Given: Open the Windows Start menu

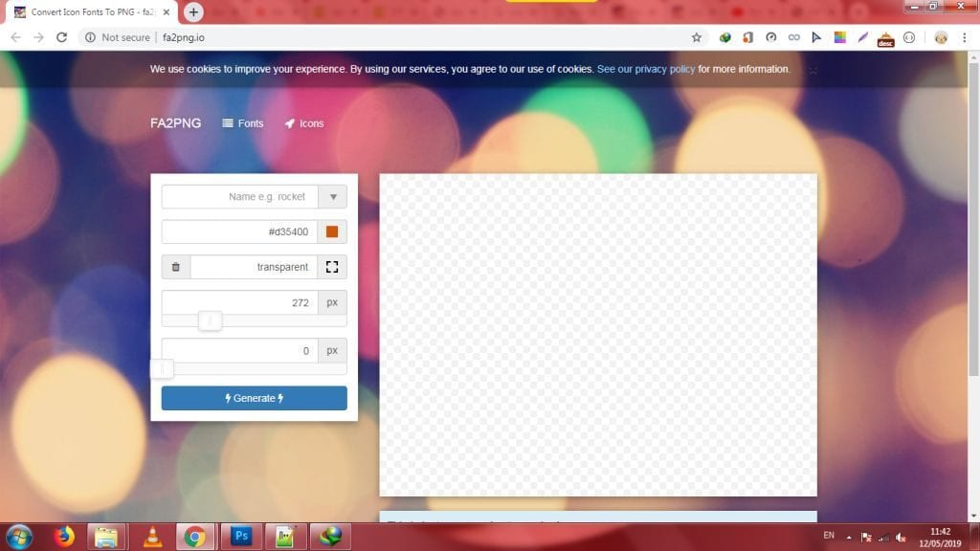Looking at the screenshot, I should (x=19, y=537).
